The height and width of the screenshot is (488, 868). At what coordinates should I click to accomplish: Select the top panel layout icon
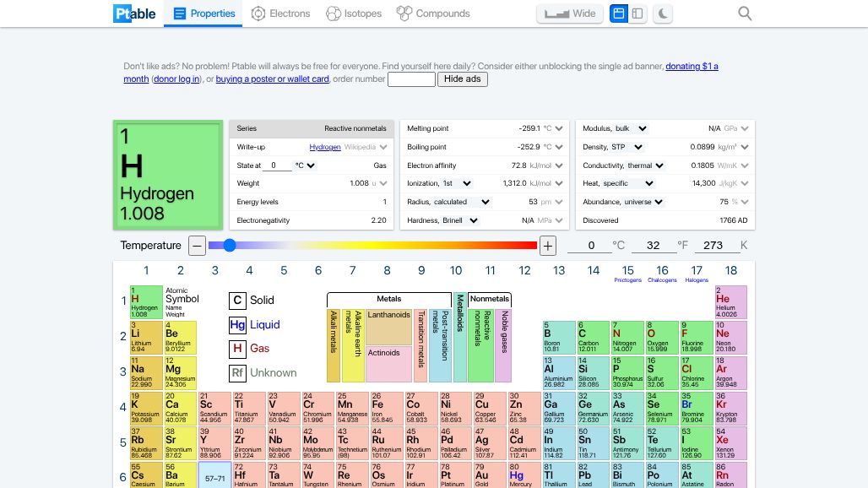click(619, 14)
